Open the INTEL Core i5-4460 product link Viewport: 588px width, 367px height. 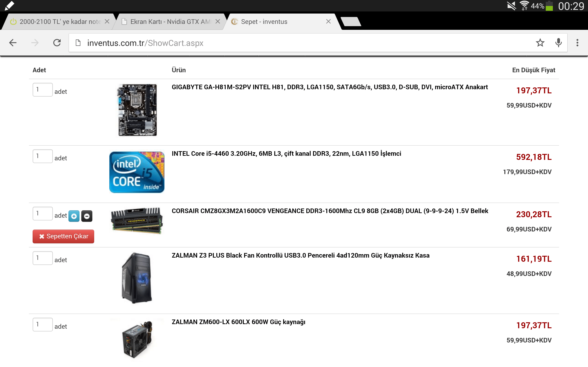coord(286,154)
